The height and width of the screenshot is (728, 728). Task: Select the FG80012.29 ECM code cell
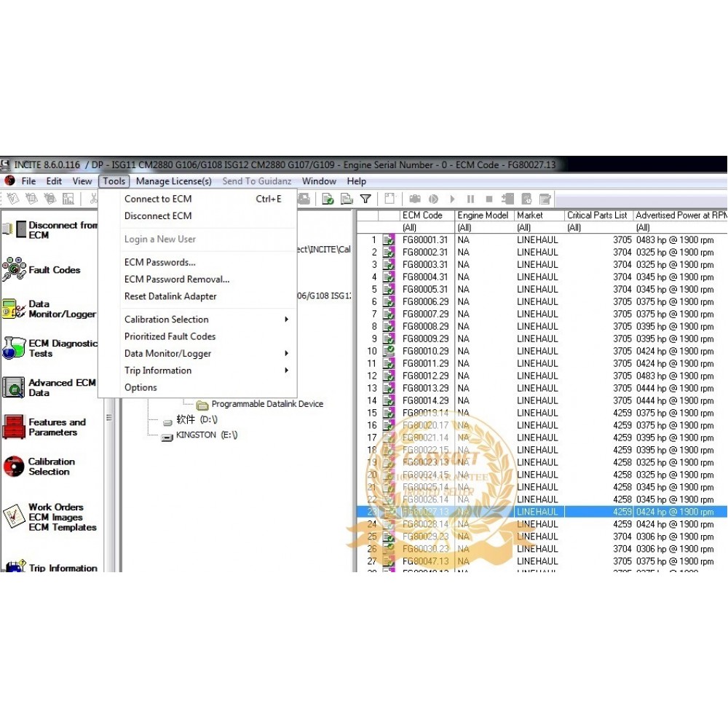[x=425, y=376]
